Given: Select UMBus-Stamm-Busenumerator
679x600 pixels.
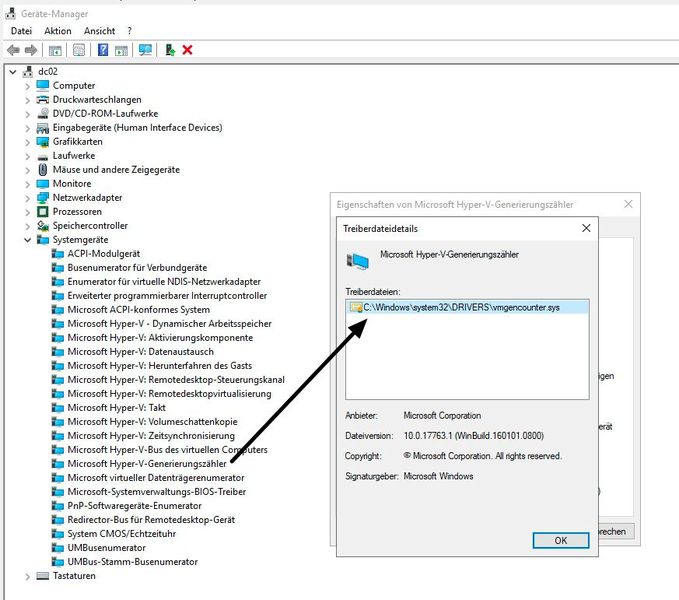Looking at the screenshot, I should coord(133,562).
